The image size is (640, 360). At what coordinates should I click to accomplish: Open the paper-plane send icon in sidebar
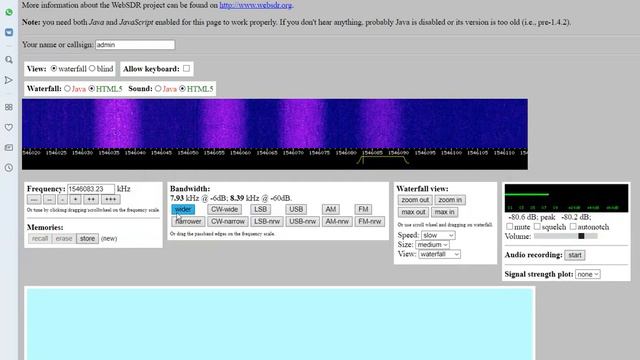(x=9, y=80)
